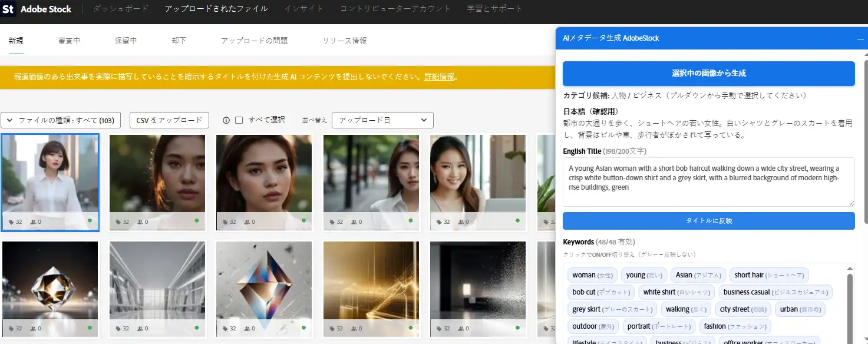Toggle the 'white shirt' keyword chip
The image size is (868, 344).
coord(676,292)
